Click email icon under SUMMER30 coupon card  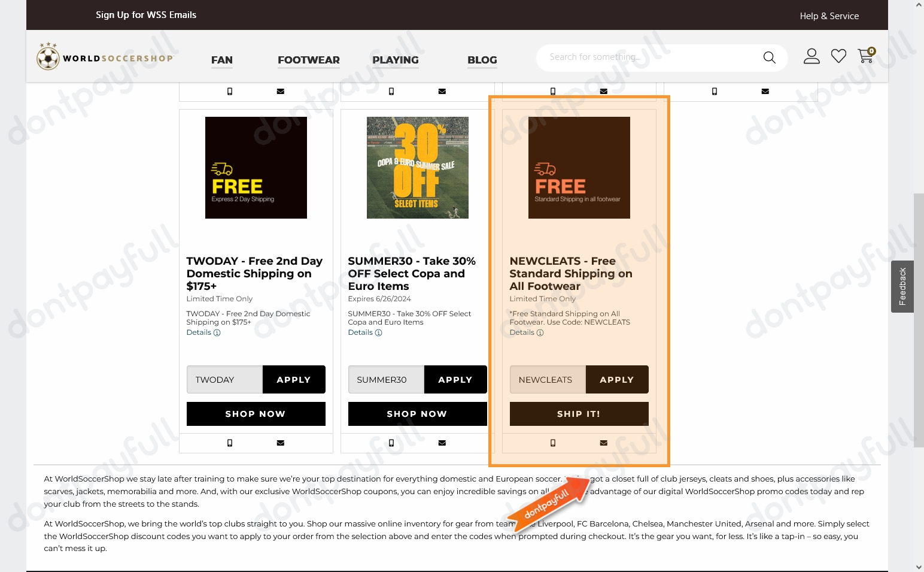tap(442, 443)
